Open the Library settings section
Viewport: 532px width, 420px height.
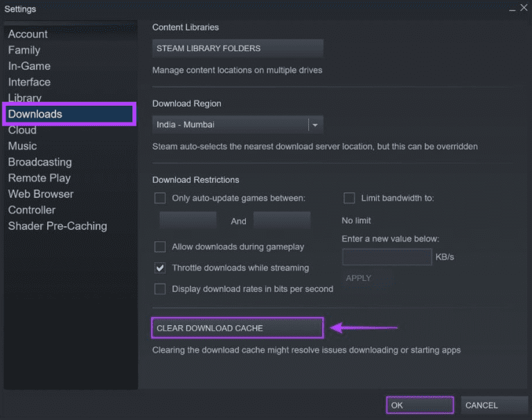pyautogui.click(x=25, y=98)
